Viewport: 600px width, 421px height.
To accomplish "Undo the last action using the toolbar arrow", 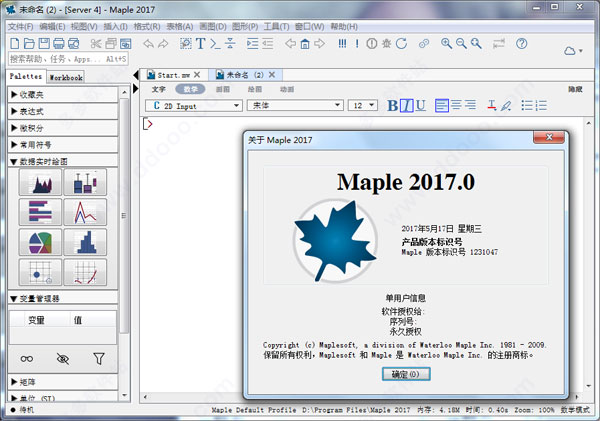I will point(148,44).
